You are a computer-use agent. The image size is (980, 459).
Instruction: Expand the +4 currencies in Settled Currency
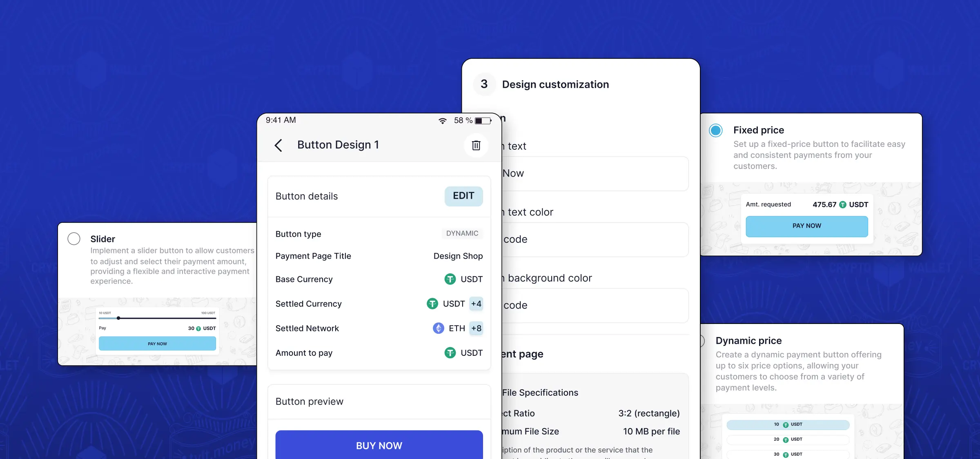coord(476,304)
